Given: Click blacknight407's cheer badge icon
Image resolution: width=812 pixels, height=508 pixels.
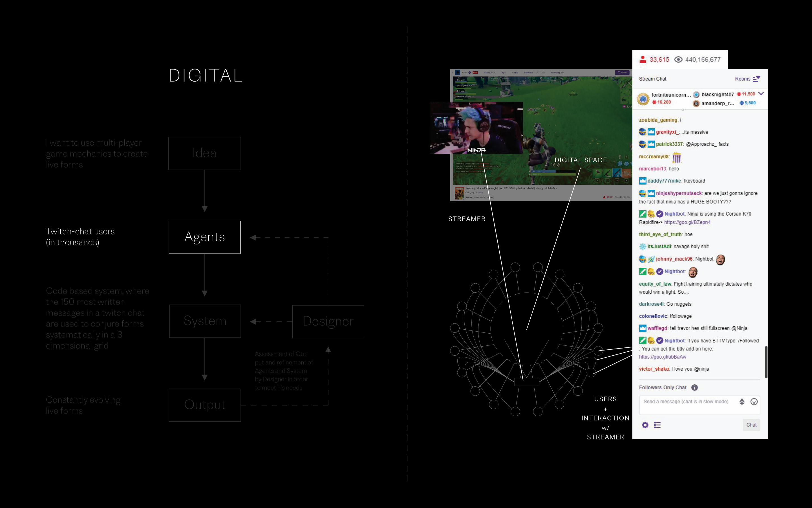Looking at the screenshot, I should click(x=696, y=95).
